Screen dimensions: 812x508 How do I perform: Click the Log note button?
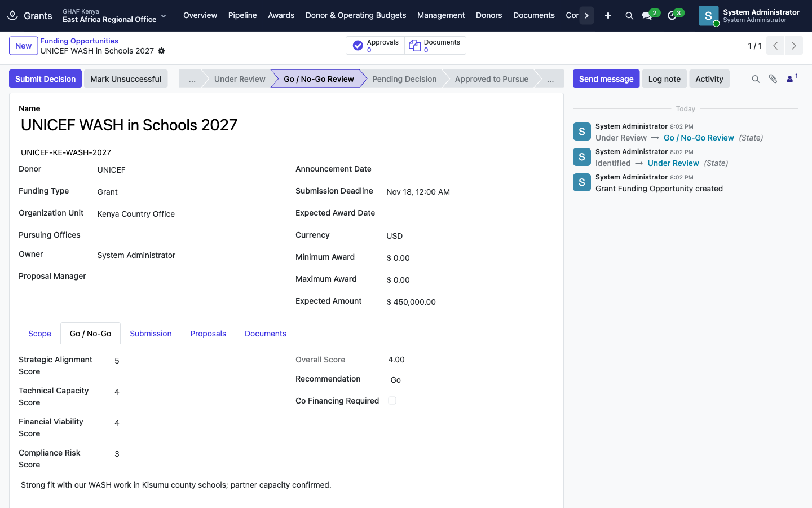[x=664, y=79]
